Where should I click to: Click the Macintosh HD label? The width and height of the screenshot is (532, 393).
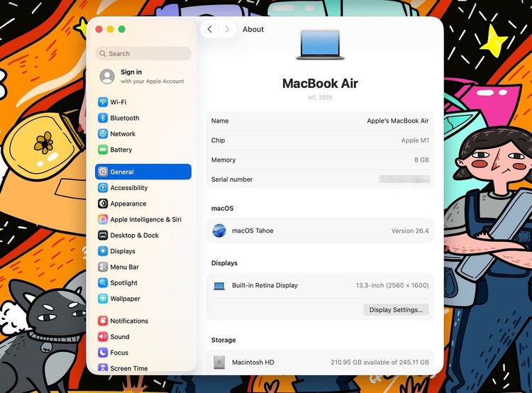click(x=253, y=362)
